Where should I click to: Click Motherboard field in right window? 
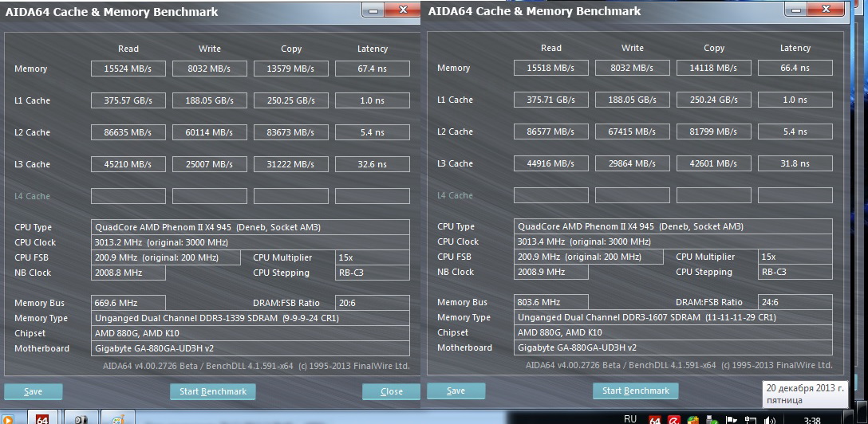click(x=673, y=347)
